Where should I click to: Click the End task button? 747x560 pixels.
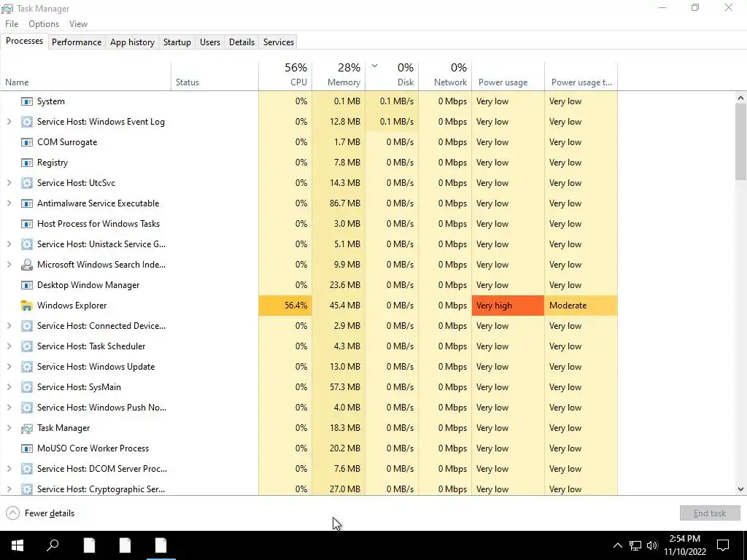click(710, 513)
